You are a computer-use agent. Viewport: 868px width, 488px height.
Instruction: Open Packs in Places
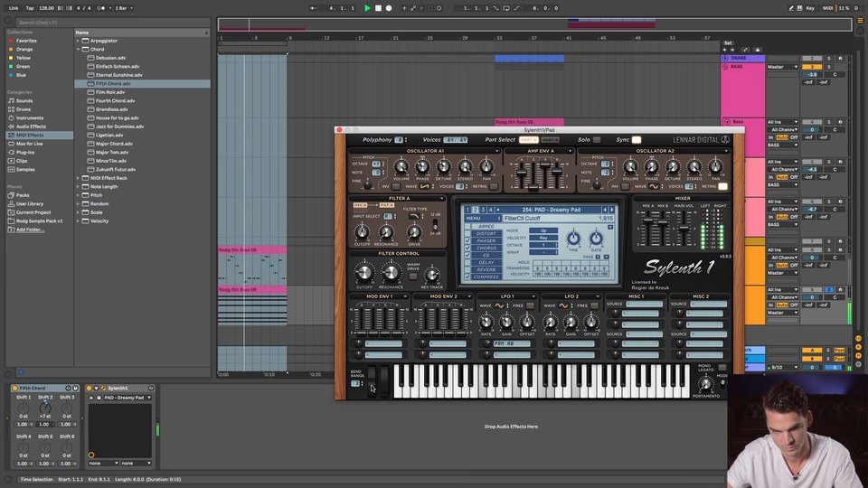(22, 195)
